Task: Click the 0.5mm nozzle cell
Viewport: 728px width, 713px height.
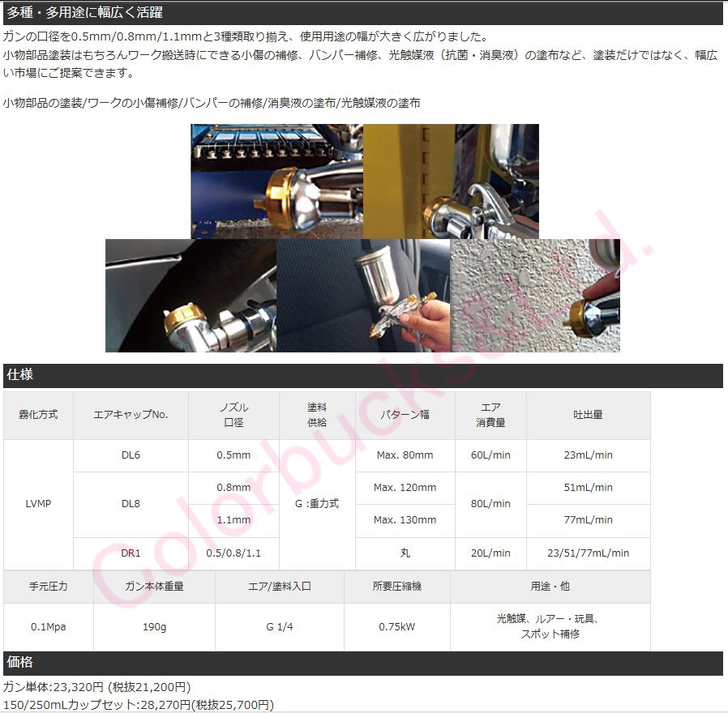Action: click(x=233, y=455)
